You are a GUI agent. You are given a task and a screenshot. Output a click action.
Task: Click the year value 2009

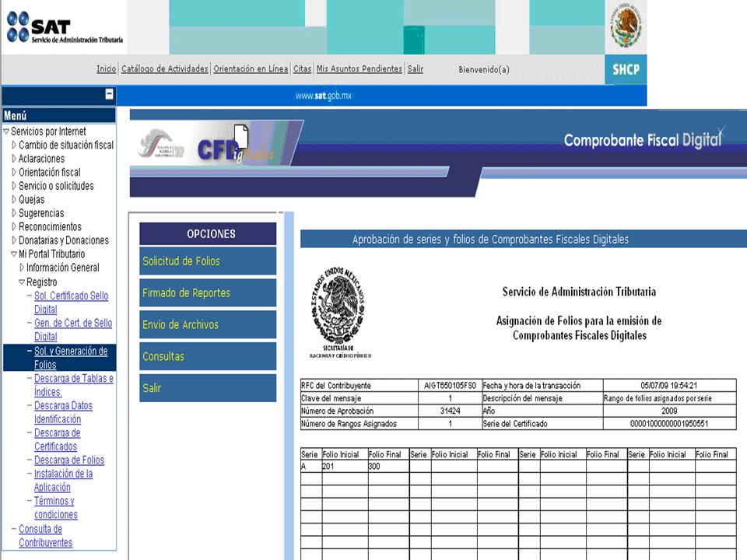(x=669, y=411)
